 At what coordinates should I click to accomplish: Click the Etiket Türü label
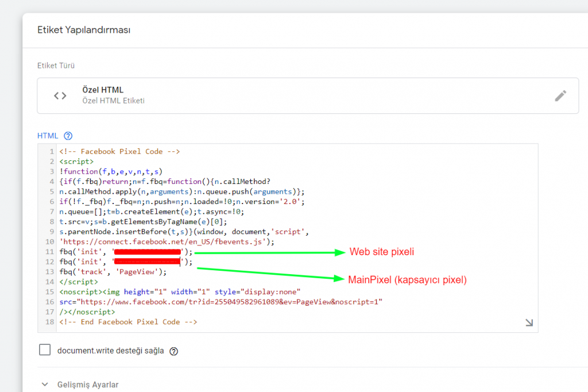[56, 66]
